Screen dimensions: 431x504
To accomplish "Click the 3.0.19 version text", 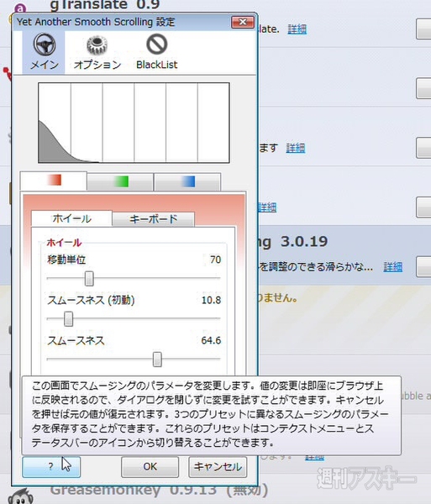I will click(x=304, y=242).
